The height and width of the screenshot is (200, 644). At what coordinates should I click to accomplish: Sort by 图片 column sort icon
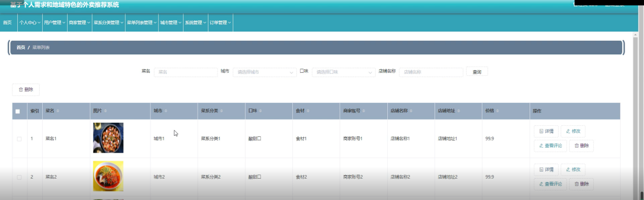click(105, 111)
